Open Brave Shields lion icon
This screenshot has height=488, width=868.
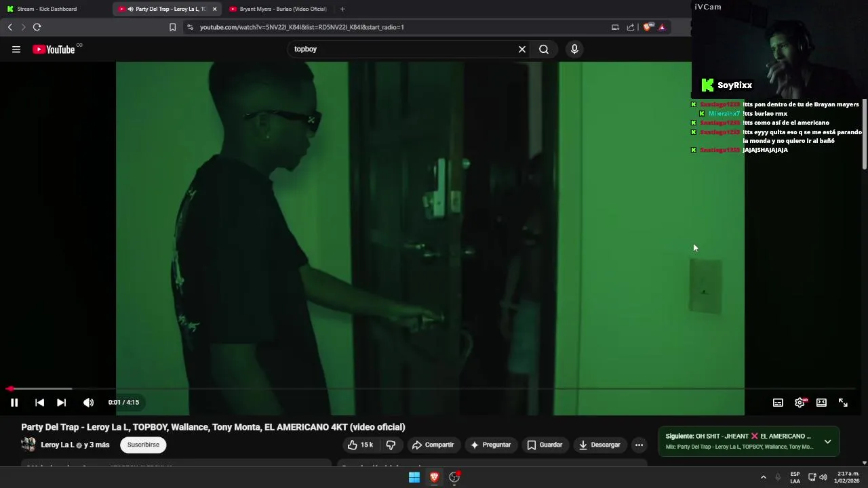tap(648, 27)
